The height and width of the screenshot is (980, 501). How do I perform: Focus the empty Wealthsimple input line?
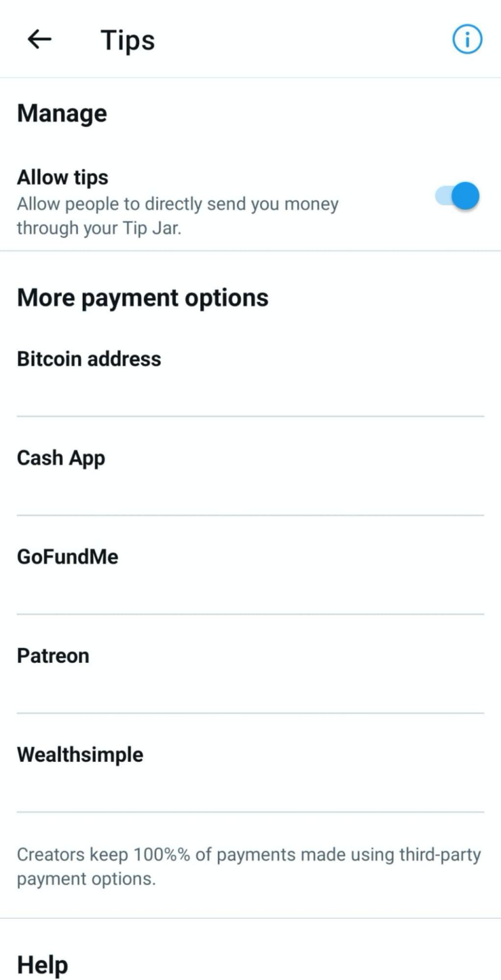click(x=250, y=791)
